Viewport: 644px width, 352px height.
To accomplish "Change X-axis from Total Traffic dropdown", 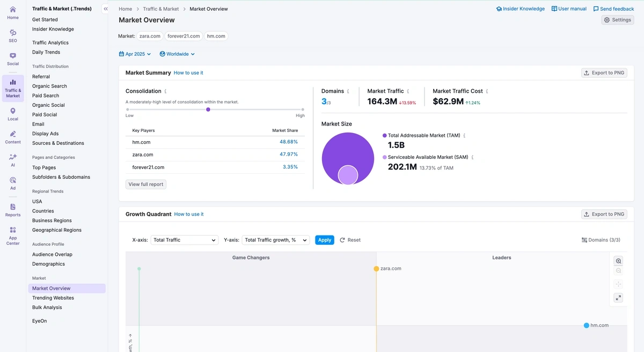I will 184,240.
